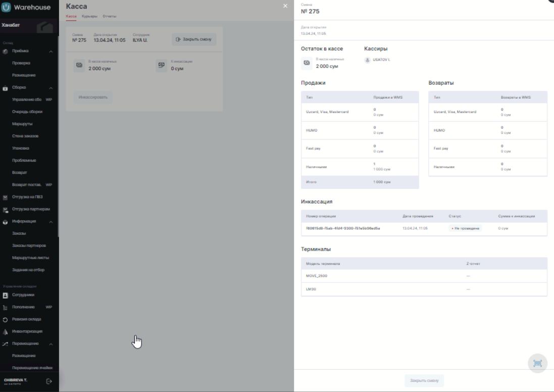Click the Сборка section icon
Viewport: 554px width, 392px height.
point(5,88)
